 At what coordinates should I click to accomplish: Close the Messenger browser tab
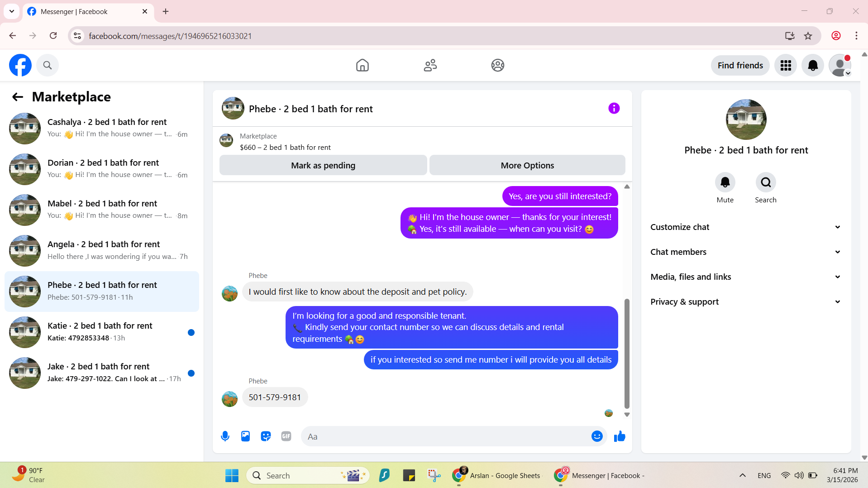point(145,11)
